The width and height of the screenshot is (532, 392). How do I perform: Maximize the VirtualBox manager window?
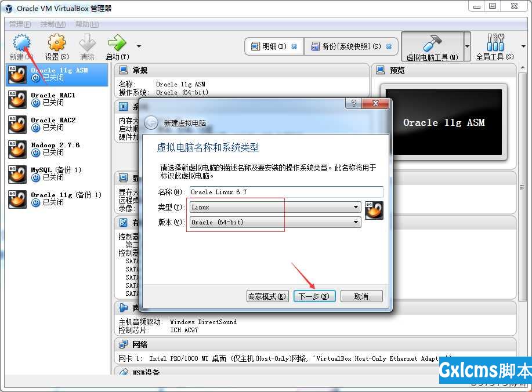pos(493,6)
